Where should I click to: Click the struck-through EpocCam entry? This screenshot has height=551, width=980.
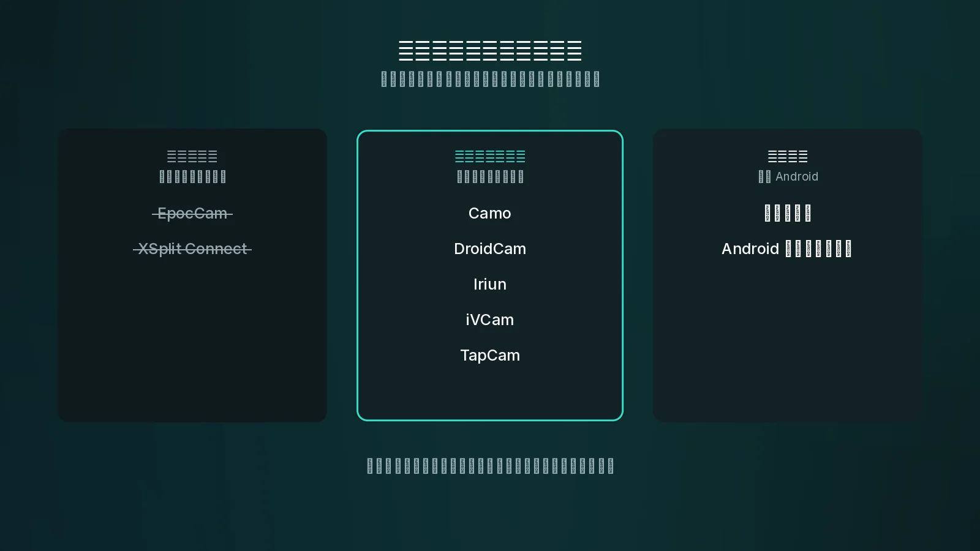(192, 214)
